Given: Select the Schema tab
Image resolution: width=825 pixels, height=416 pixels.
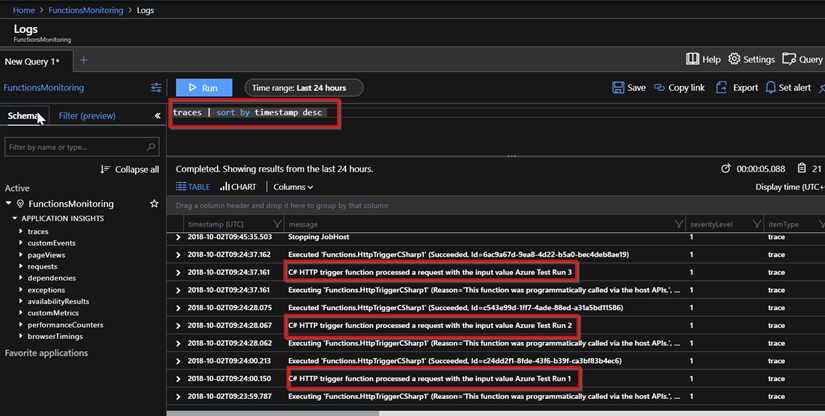Looking at the screenshot, I should coord(22,116).
